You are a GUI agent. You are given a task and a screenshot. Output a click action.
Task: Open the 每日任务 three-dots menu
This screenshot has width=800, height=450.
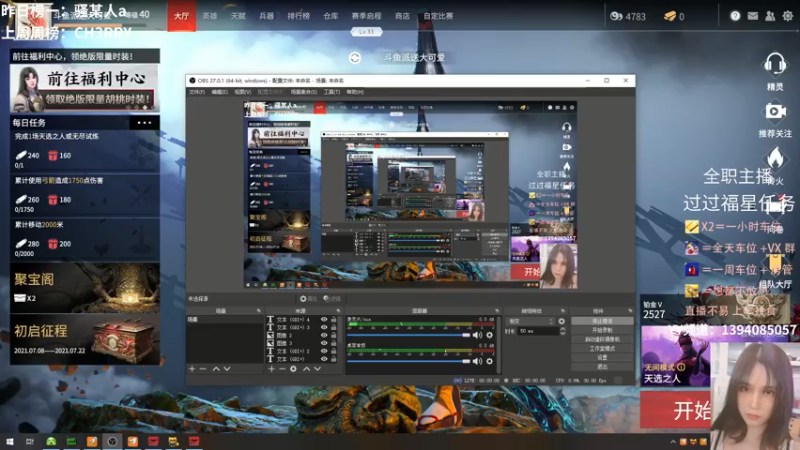click(144, 122)
